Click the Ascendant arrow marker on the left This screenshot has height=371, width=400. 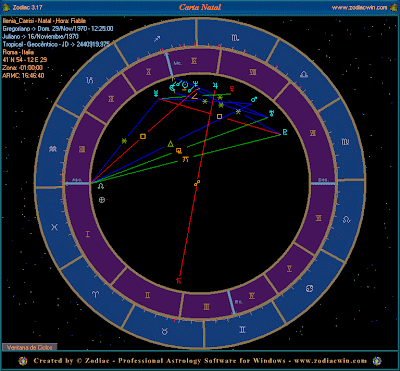point(77,183)
